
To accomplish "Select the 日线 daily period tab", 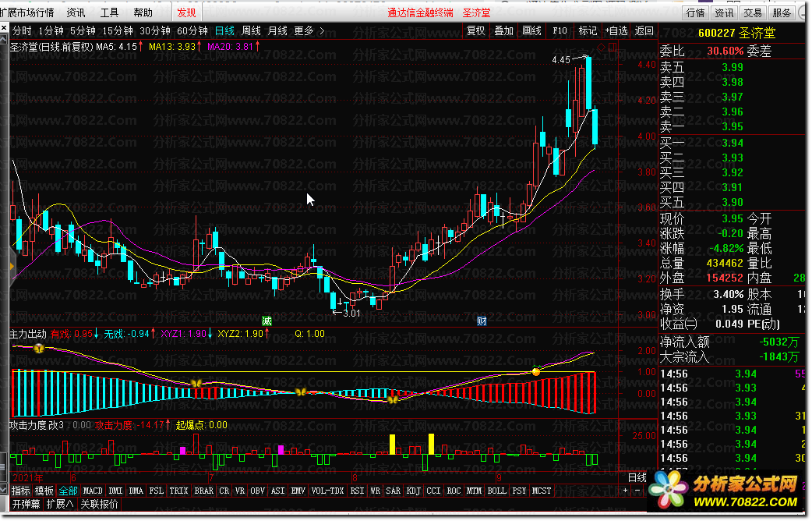I will (x=224, y=31).
